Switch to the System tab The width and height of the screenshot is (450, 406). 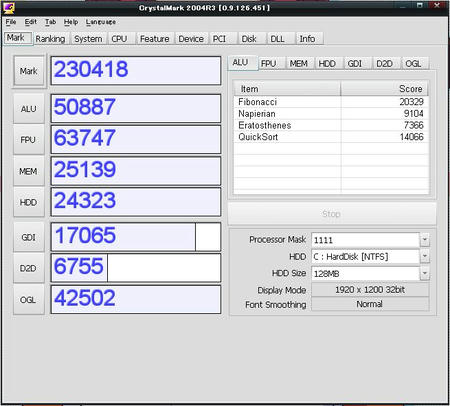point(88,39)
